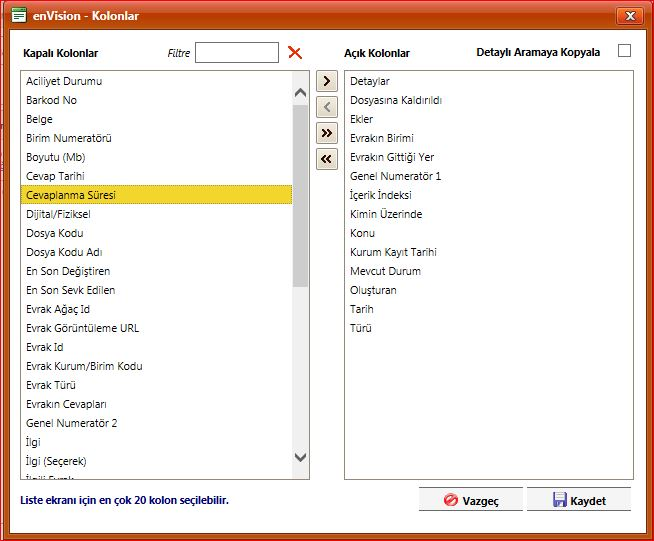Move selected column to open columns (single right arrow)
654x541 pixels.
pos(327,81)
